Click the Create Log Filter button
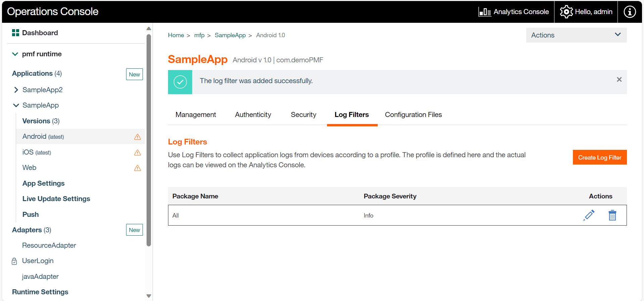644x301 pixels. pos(599,158)
